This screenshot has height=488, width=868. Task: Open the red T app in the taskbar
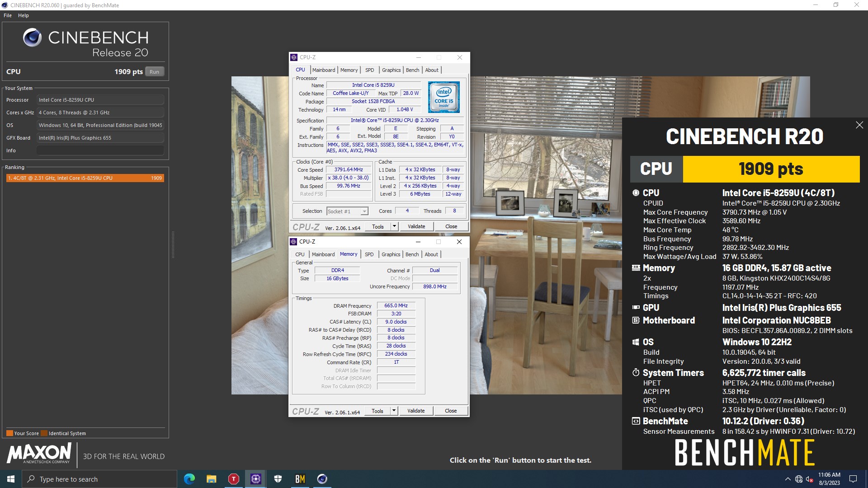point(234,479)
